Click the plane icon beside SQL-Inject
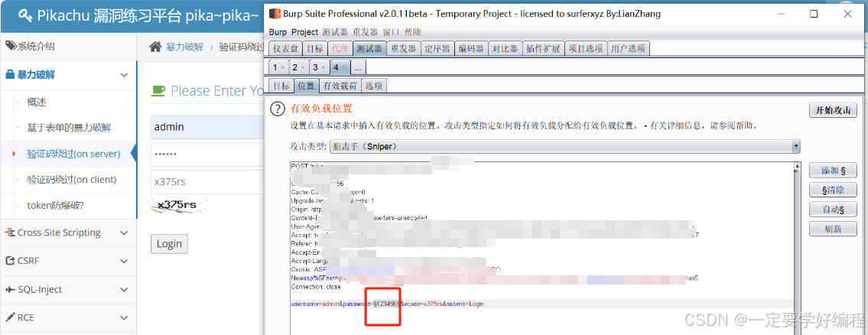Screen dimensions: 868x335 click(x=10, y=290)
